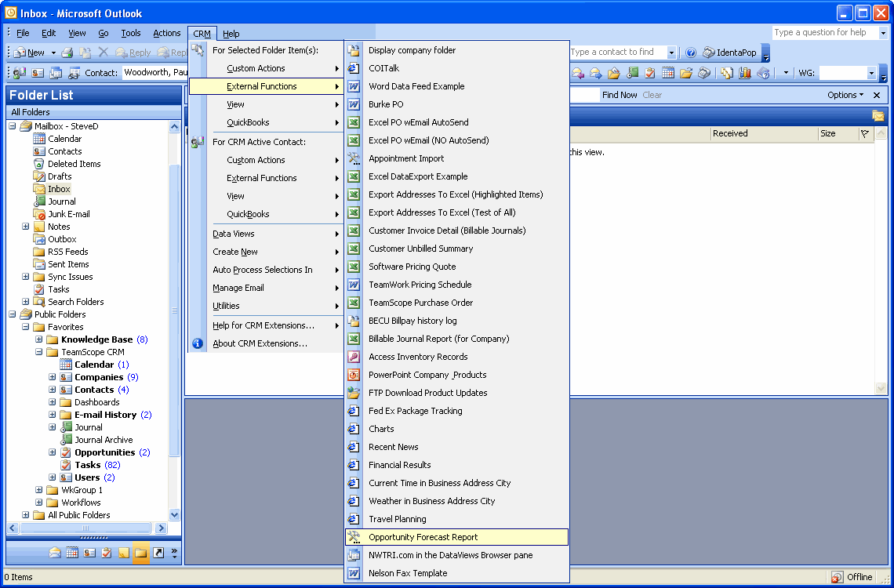Click the flag filter column header icon
The image size is (894, 588).
click(x=865, y=133)
